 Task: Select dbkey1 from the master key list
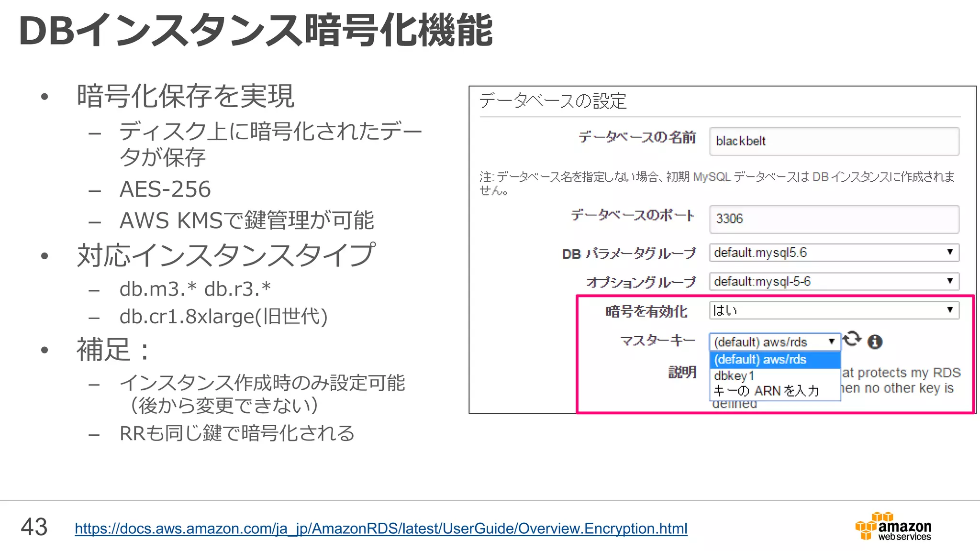click(735, 376)
